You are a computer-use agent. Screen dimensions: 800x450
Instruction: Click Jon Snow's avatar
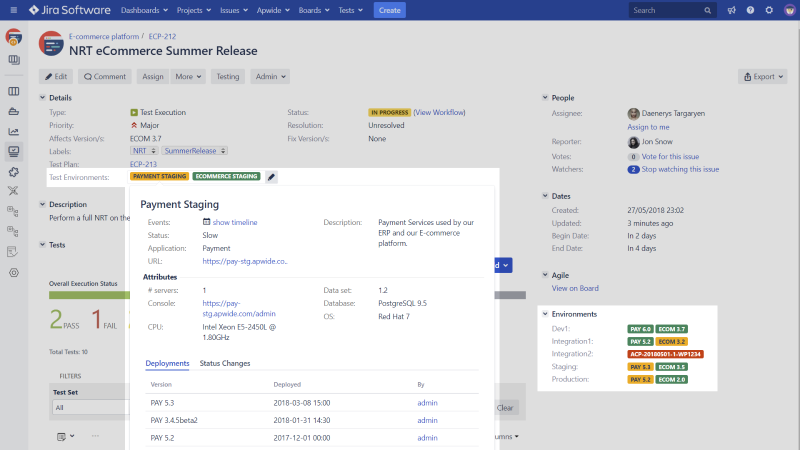point(633,142)
